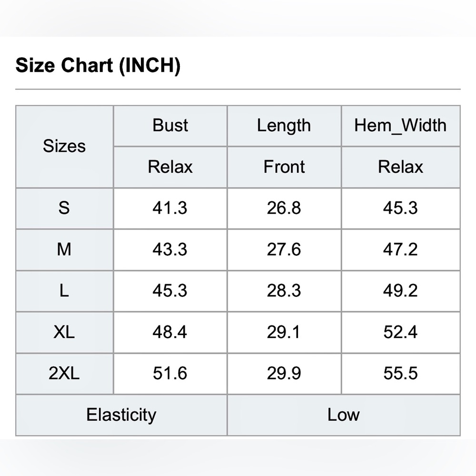Select length value 29.9 for size 2XL
Screen dimensions: 476x476
[284, 373]
